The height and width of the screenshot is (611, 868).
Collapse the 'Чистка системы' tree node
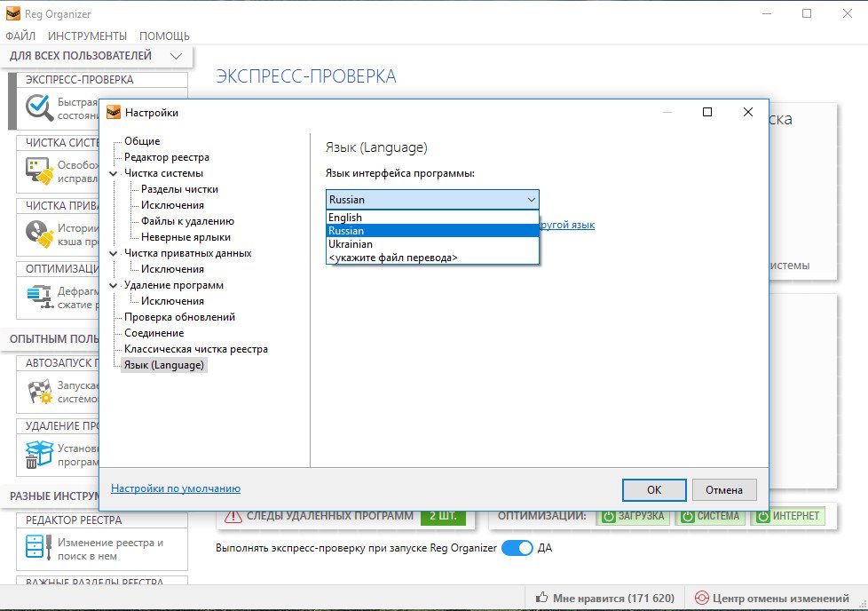[114, 173]
